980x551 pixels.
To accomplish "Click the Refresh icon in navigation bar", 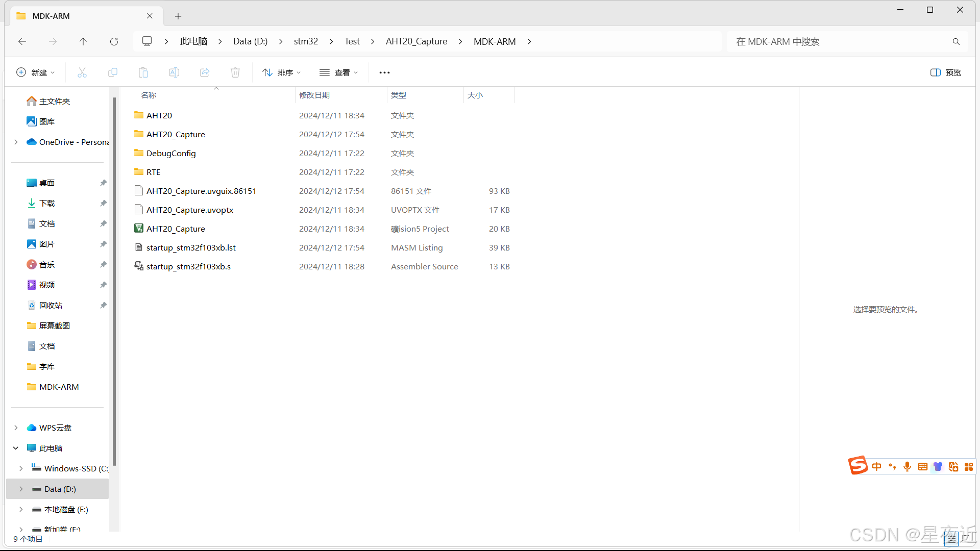I will (x=114, y=41).
